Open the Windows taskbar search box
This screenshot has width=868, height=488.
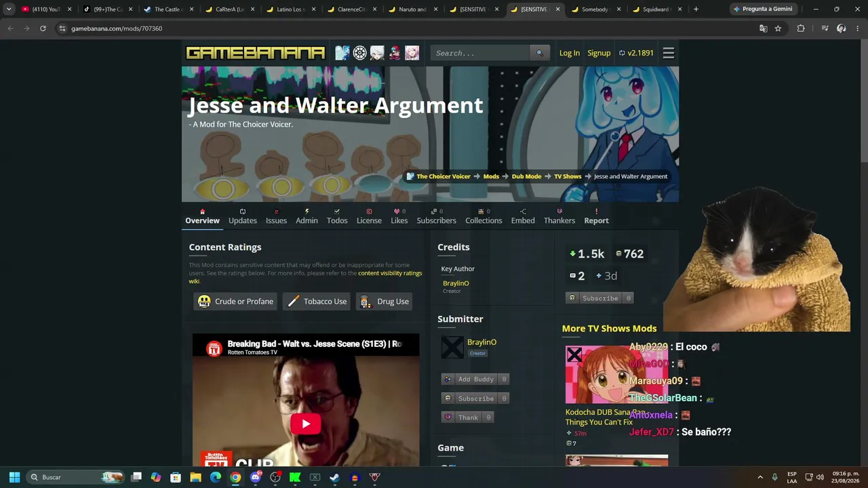click(76, 477)
